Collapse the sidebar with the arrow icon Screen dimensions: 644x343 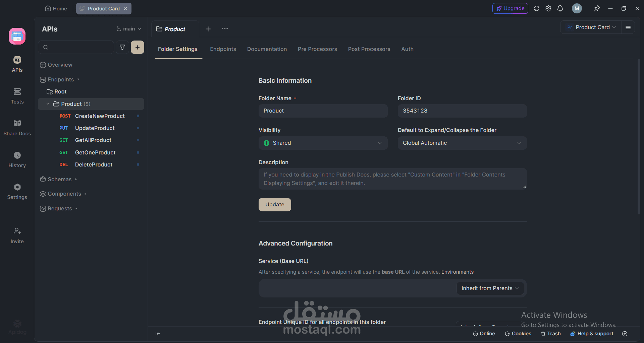tap(158, 334)
